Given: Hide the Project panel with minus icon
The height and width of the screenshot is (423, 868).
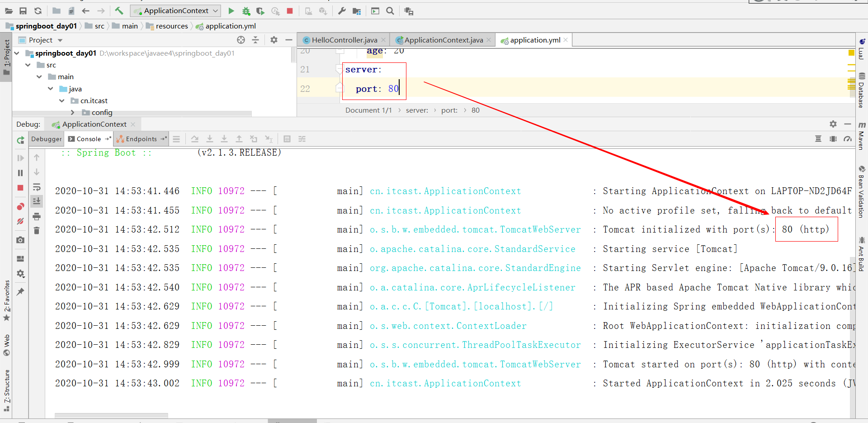Looking at the screenshot, I should 289,40.
